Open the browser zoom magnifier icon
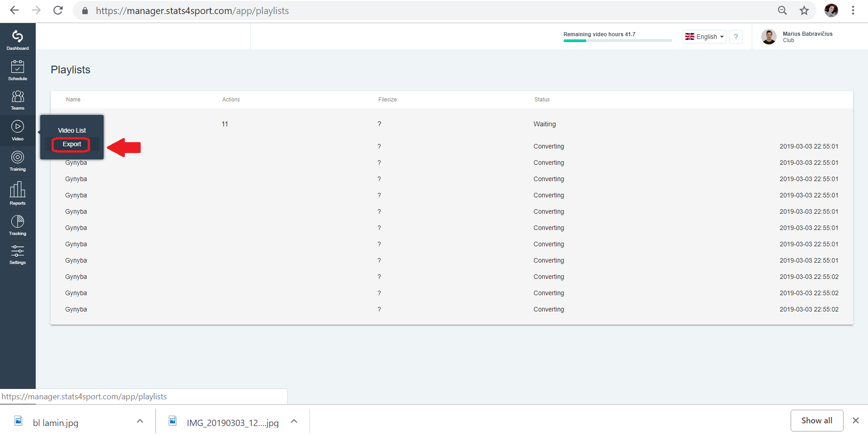Screen dimensions: 868x436 (782, 10)
